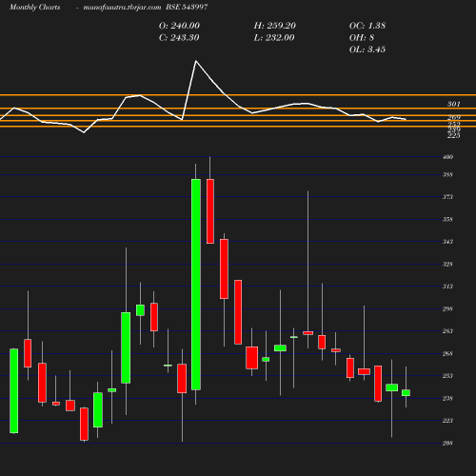Click the highest peak of the white line
The width and height of the screenshot is (476, 476).
point(196,61)
